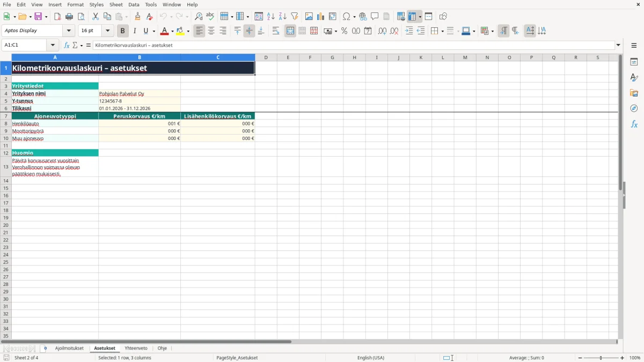Switch to the Yhteenveto sheet tab
644x362 pixels.
click(x=136, y=349)
